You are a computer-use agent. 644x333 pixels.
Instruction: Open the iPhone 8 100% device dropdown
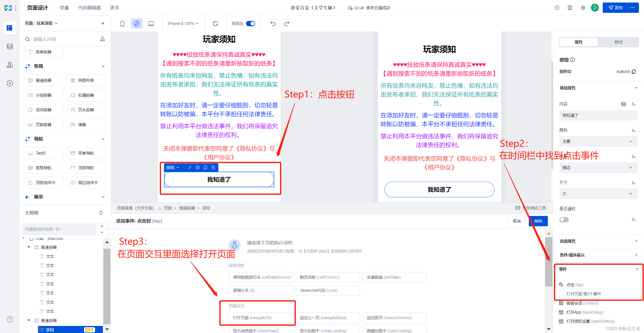tap(183, 24)
